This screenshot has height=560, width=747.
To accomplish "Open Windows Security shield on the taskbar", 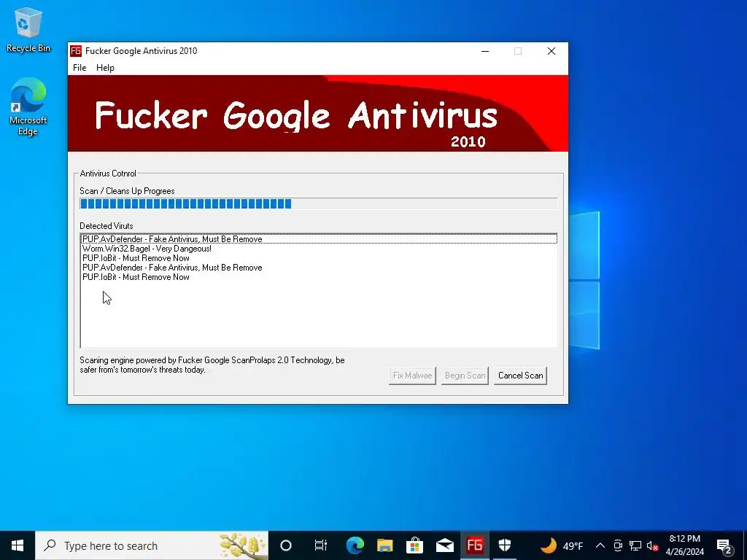I will [x=505, y=545].
